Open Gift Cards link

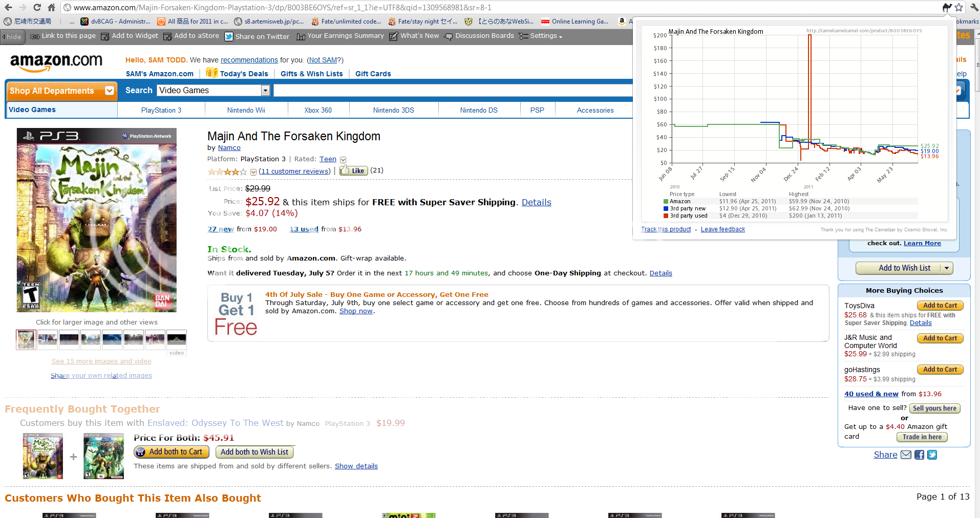(x=373, y=74)
